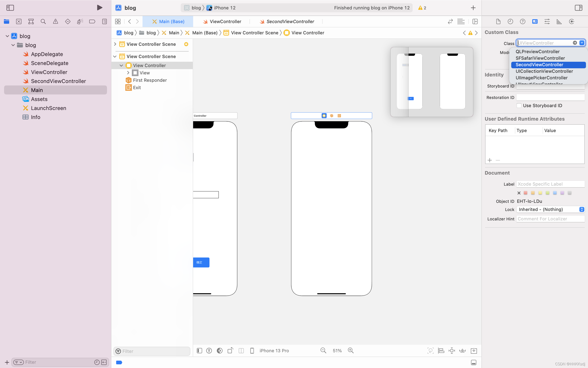Collapse the blog project root

[x=7, y=36]
